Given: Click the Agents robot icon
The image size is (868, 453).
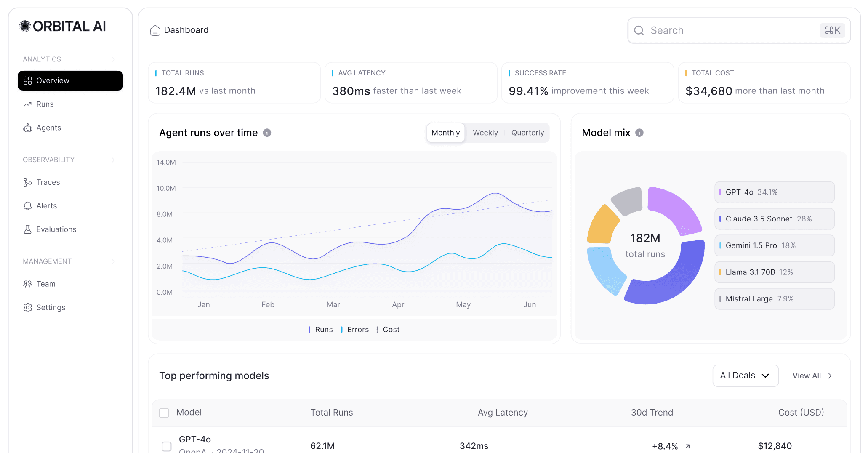Looking at the screenshot, I should pyautogui.click(x=28, y=128).
